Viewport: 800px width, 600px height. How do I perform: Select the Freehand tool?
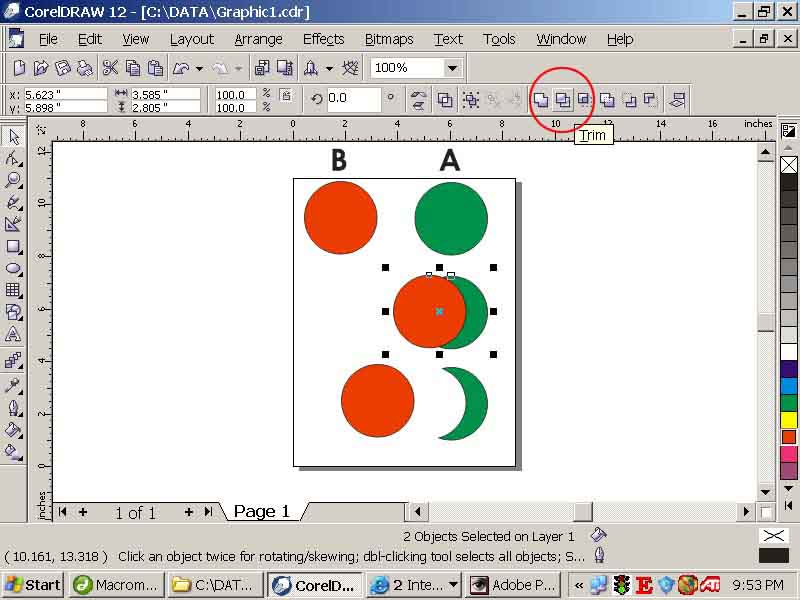(x=13, y=203)
